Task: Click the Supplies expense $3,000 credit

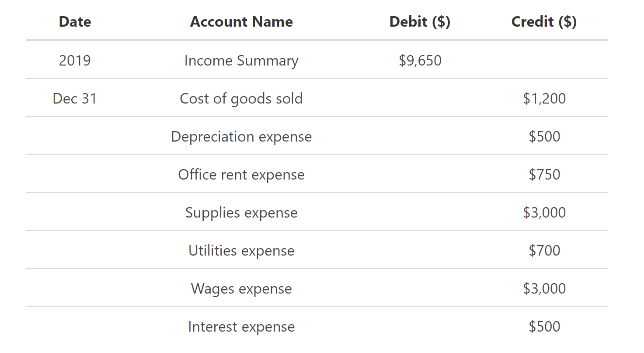Action: [544, 212]
